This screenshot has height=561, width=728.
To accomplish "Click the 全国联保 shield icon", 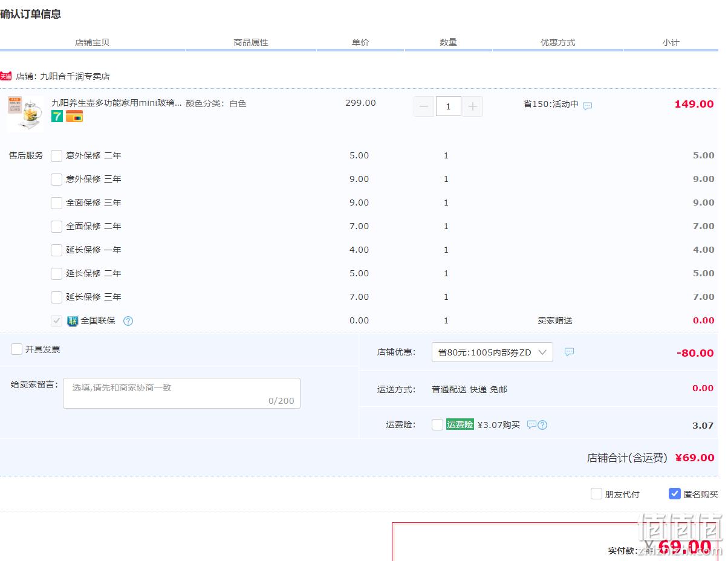I will click(73, 320).
